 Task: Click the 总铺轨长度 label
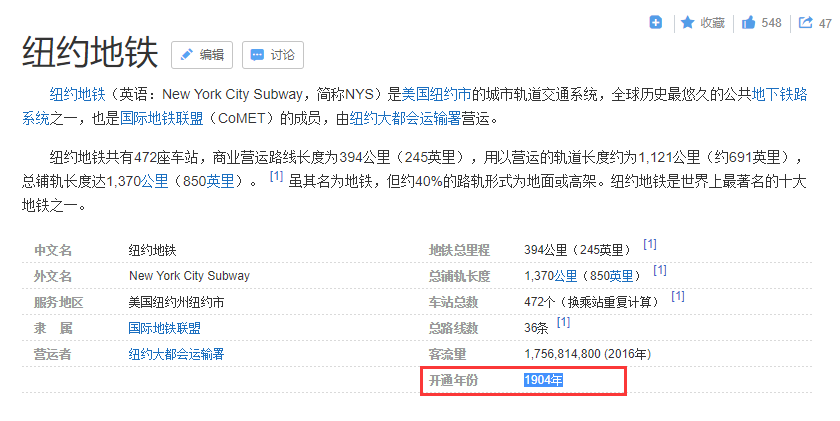tap(459, 276)
